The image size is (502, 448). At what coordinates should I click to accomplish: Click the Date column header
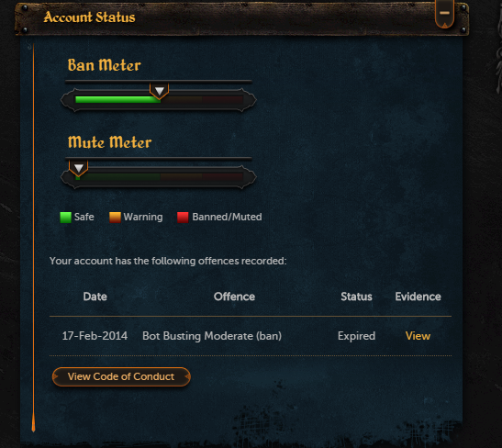click(95, 297)
